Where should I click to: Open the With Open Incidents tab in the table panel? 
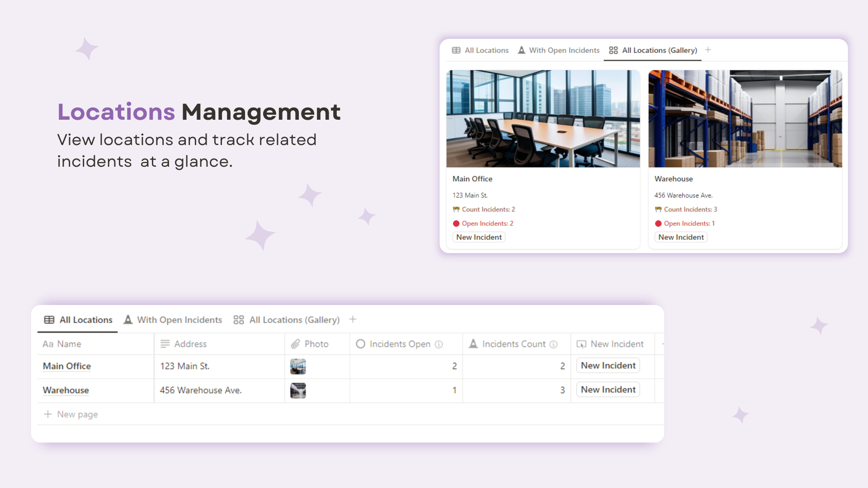coord(173,320)
